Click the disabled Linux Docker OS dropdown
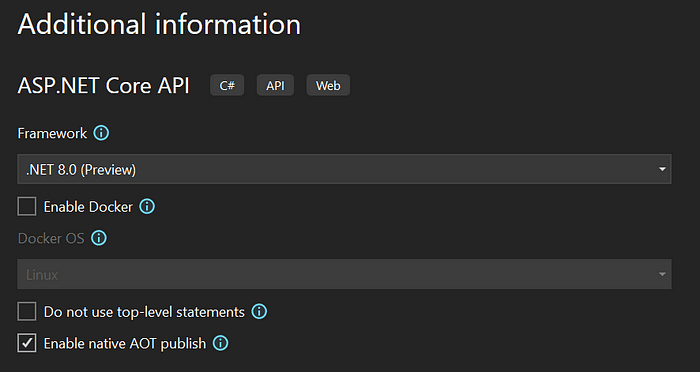 344,274
